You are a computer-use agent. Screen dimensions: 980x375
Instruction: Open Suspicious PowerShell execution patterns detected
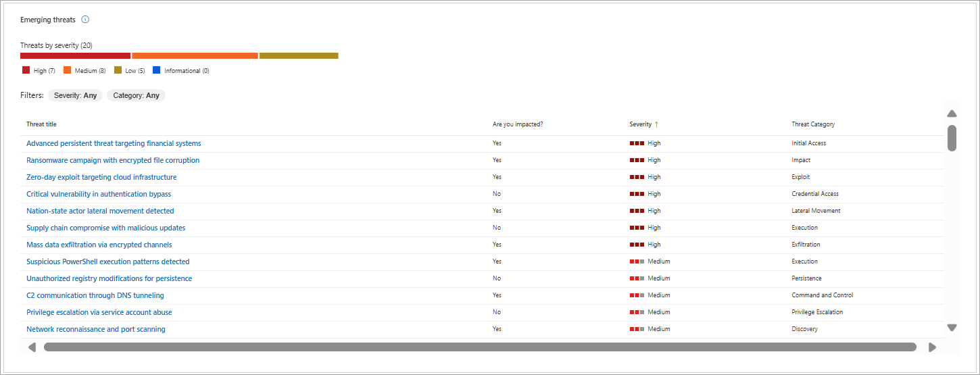108,261
